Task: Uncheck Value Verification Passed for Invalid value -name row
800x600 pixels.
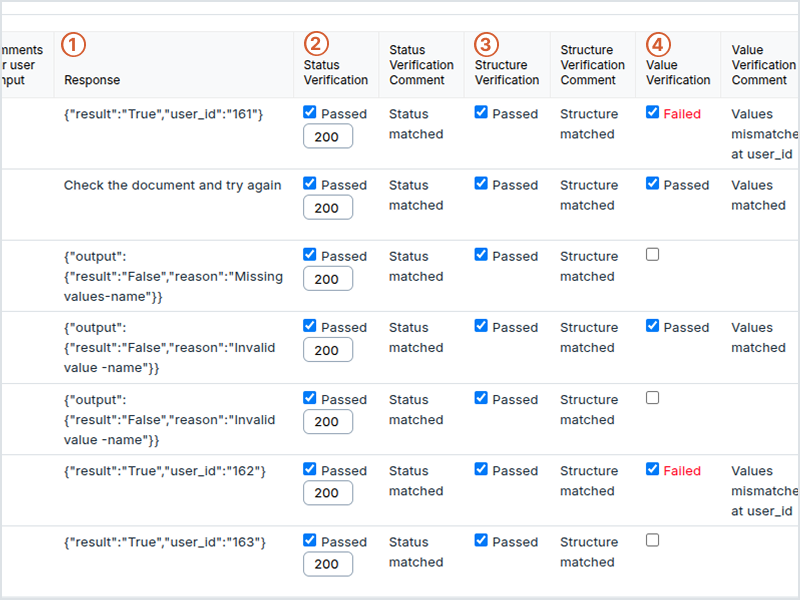Action: coord(652,325)
